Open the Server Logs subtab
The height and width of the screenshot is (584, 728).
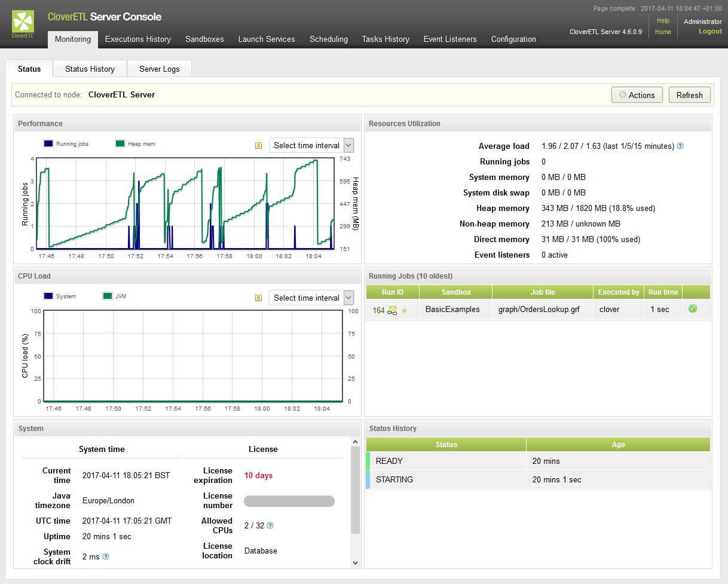point(160,69)
